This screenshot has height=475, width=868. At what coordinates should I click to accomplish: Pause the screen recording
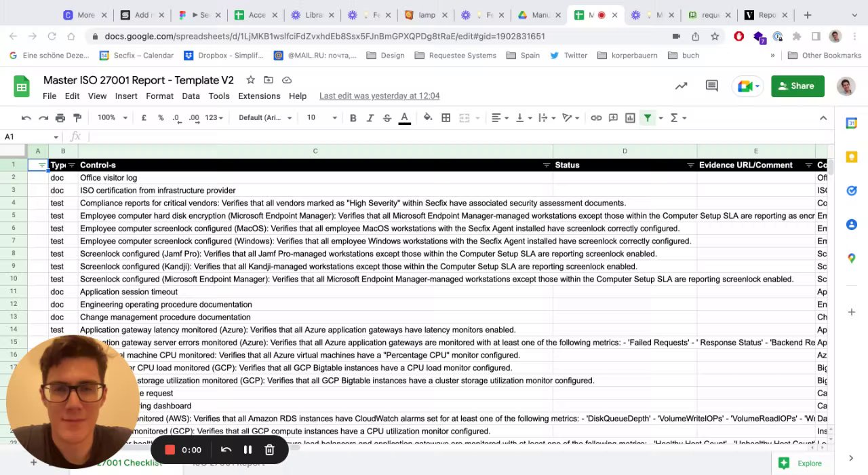tap(248, 449)
